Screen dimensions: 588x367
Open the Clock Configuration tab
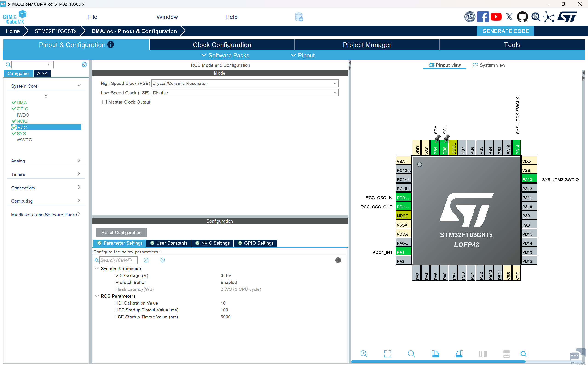pyautogui.click(x=222, y=45)
